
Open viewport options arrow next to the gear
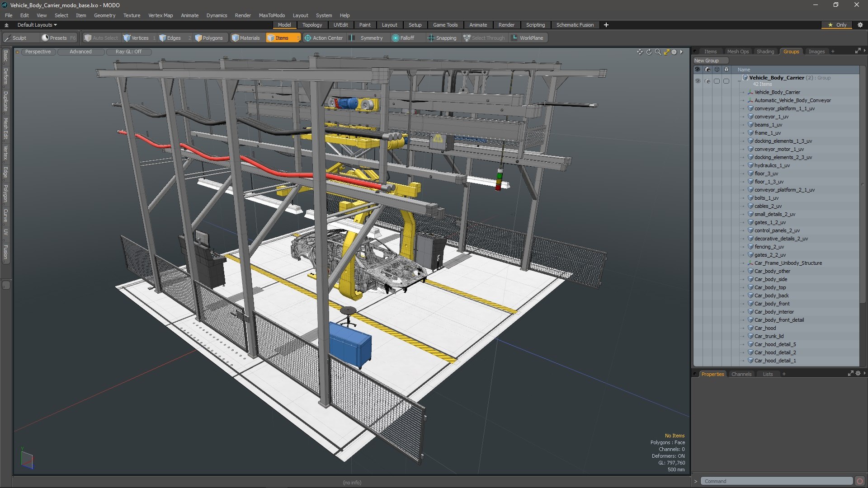681,52
